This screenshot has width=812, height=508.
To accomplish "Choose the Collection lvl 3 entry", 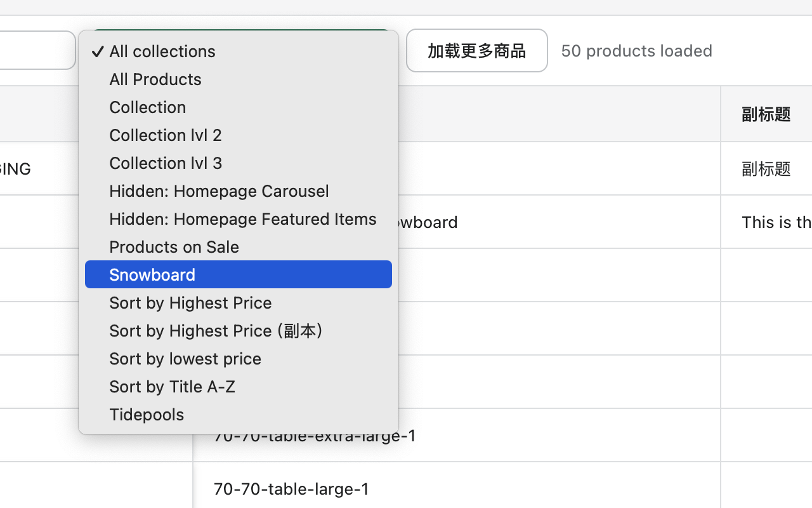I will (x=166, y=163).
